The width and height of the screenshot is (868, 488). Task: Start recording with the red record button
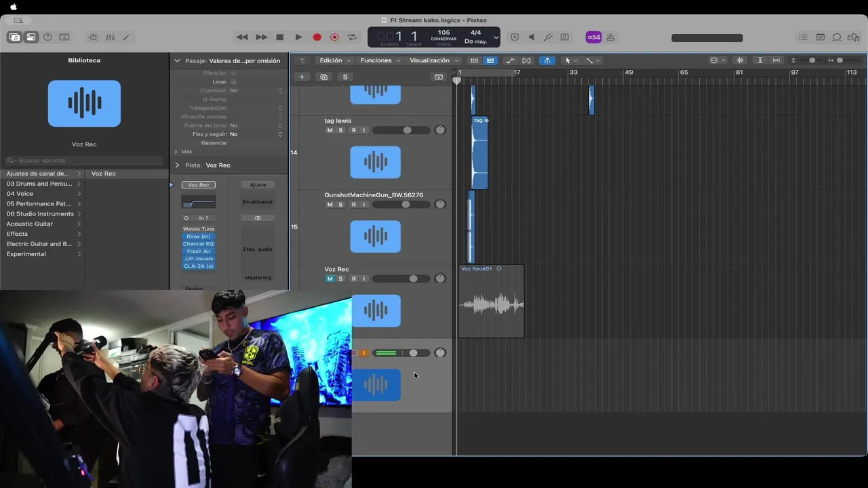(x=317, y=37)
